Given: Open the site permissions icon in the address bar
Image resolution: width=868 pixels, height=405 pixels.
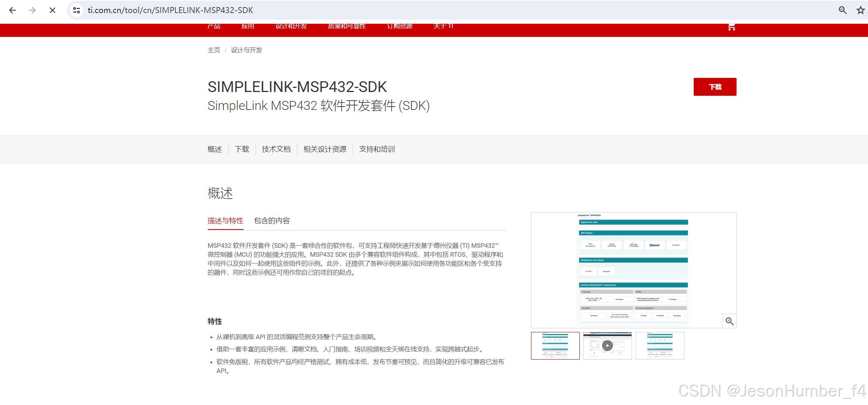Looking at the screenshot, I should [76, 10].
